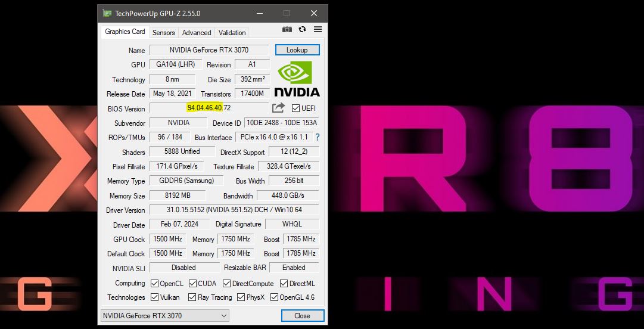The image size is (644, 329).
Task: Click the Texture Fillrate value 328.4 GTexel/s
Action: [289, 166]
